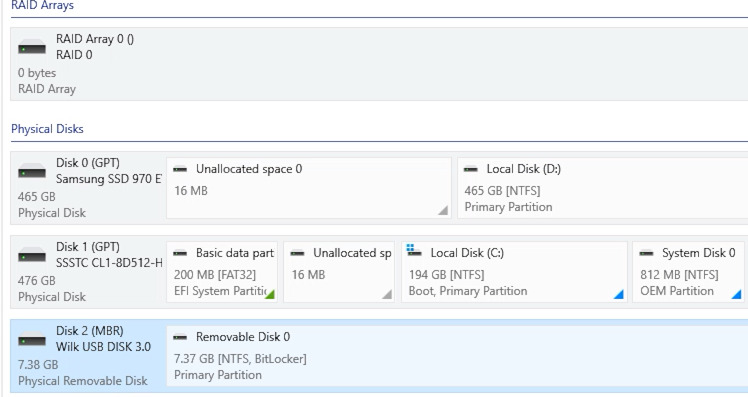The image size is (748, 397).
Task: Click the SSSTC CL1-8D512 label
Action: 109,263
